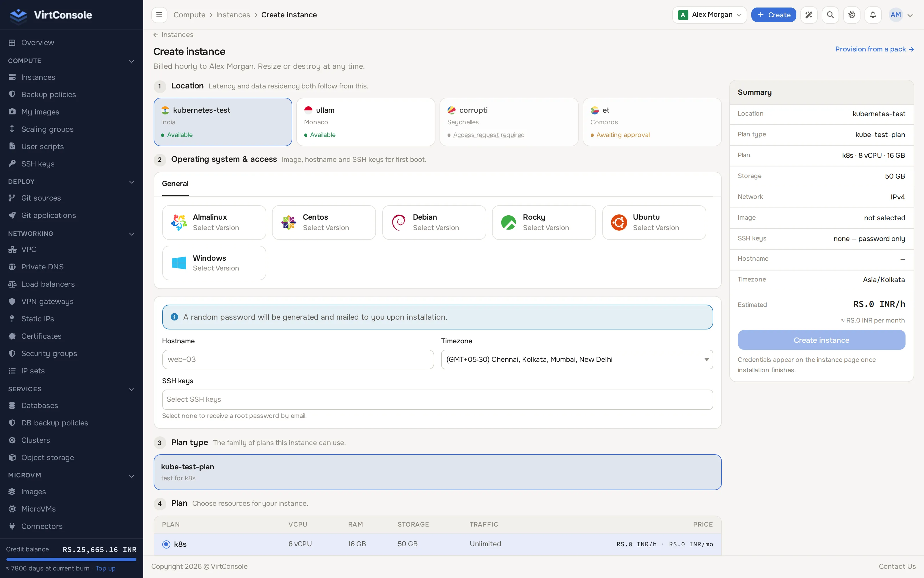924x578 pixels.
Task: Click the Windows logo icon
Action: click(179, 263)
